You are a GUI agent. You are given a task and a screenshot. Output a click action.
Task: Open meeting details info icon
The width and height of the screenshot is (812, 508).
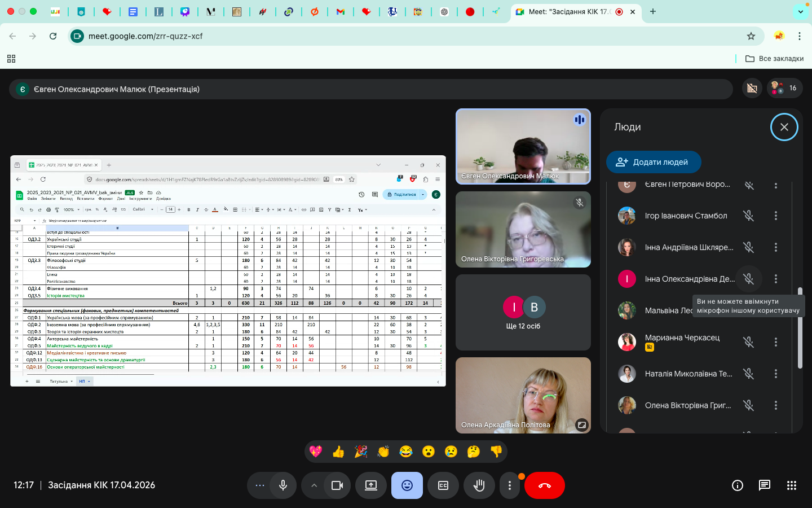[x=738, y=485]
